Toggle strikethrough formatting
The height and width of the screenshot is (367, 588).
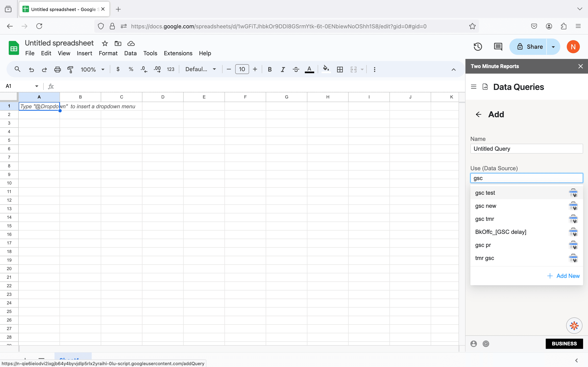[x=296, y=69]
